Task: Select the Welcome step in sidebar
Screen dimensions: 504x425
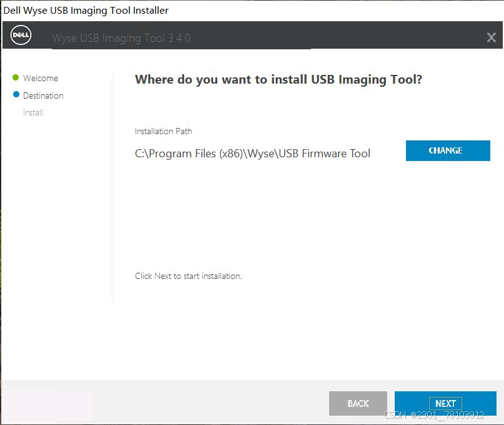Action: click(41, 78)
